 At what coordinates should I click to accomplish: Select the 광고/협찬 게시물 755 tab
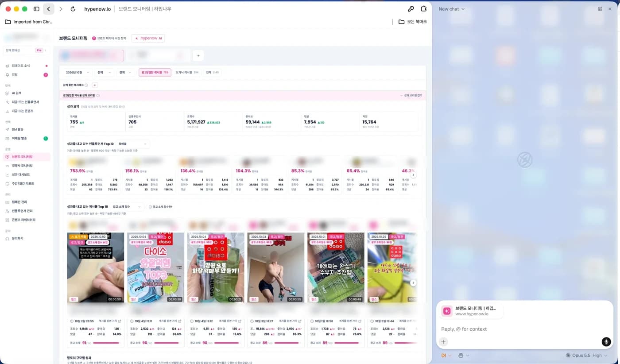coord(155,72)
